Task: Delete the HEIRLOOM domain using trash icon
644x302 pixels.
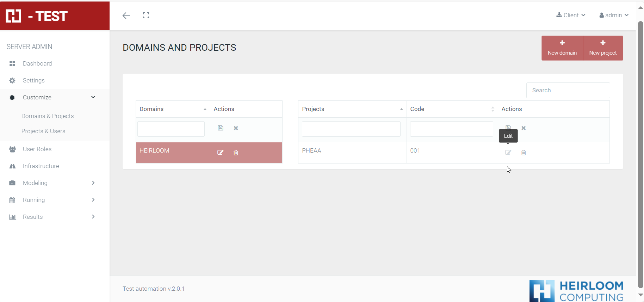Action: [236, 153]
